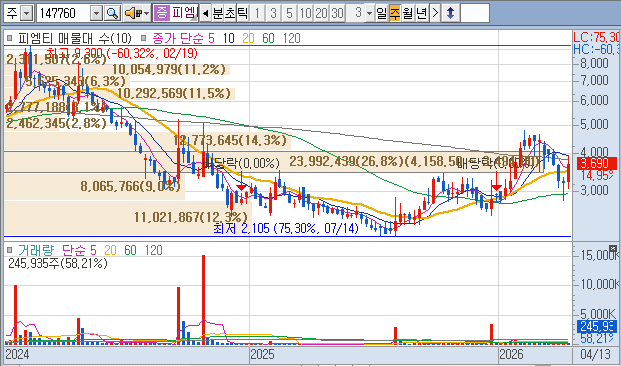Image resolution: width=621 pixels, height=366 pixels.
Task: Click the 12,773,645(14.3%) volume profile label
Action: [x=230, y=140]
